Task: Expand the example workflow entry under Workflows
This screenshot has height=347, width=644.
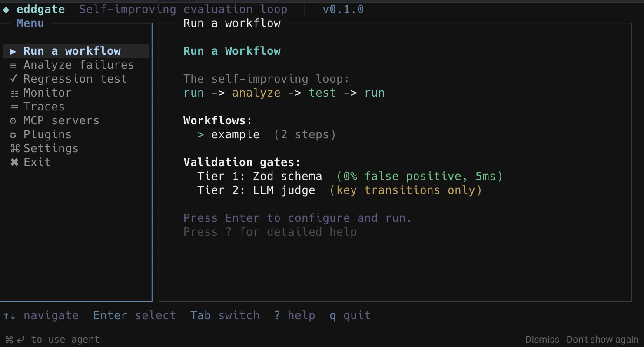Action: 236,134
